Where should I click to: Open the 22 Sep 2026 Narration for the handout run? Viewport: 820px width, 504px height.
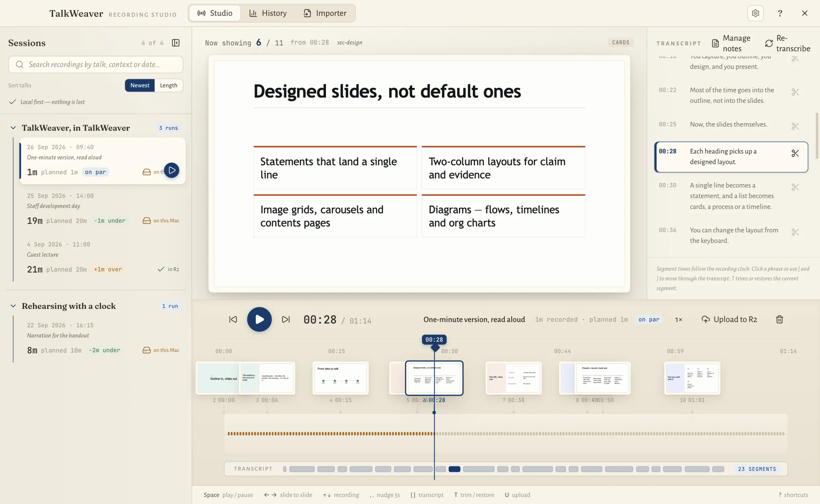point(102,338)
